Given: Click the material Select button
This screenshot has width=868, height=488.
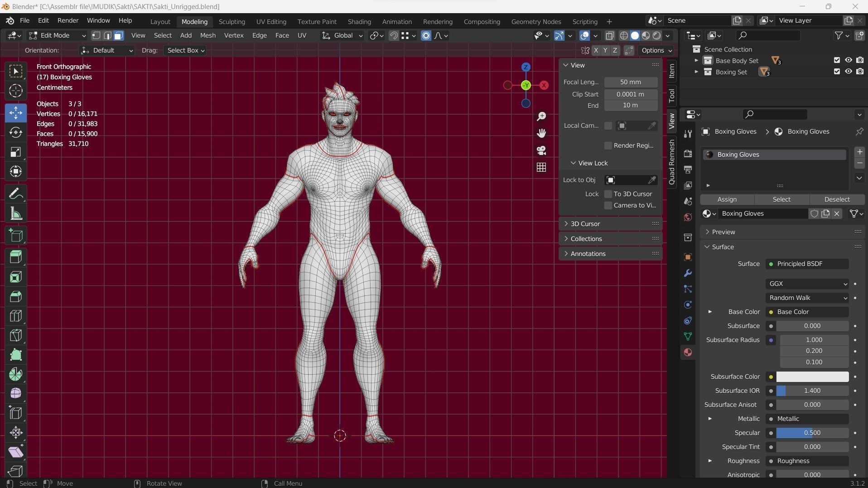Looking at the screenshot, I should [781, 199].
